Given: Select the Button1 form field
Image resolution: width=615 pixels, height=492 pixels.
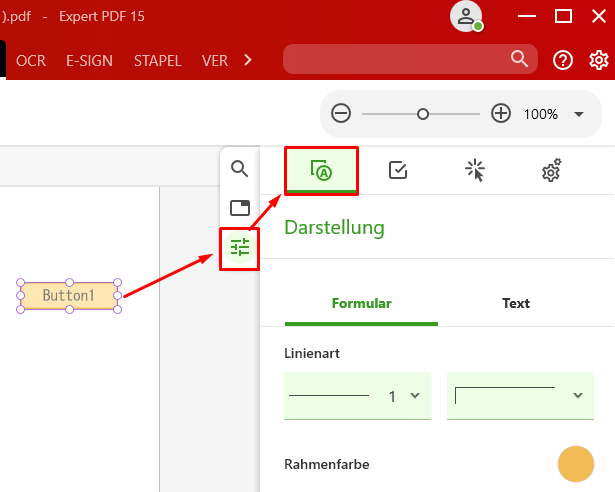Looking at the screenshot, I should click(x=69, y=295).
